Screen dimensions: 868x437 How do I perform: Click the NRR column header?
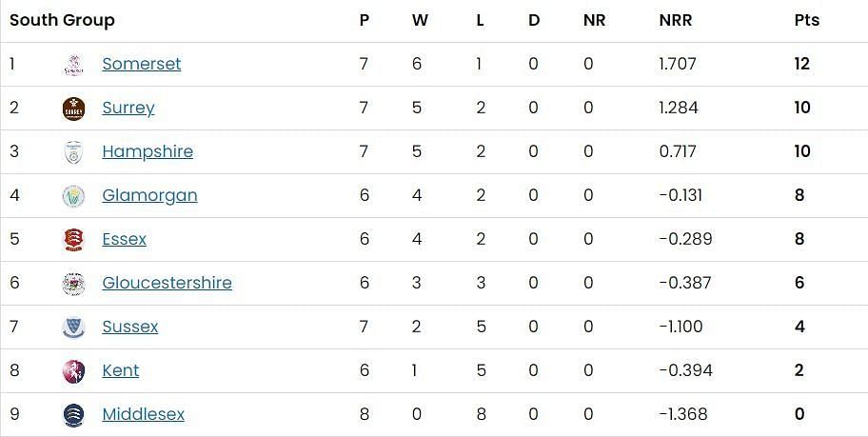pyautogui.click(x=675, y=20)
